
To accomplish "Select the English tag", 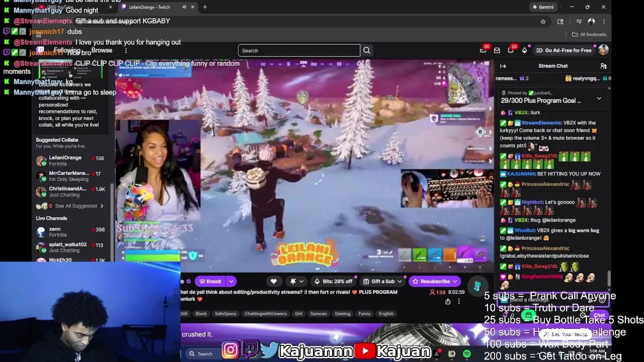I will 386,314.
